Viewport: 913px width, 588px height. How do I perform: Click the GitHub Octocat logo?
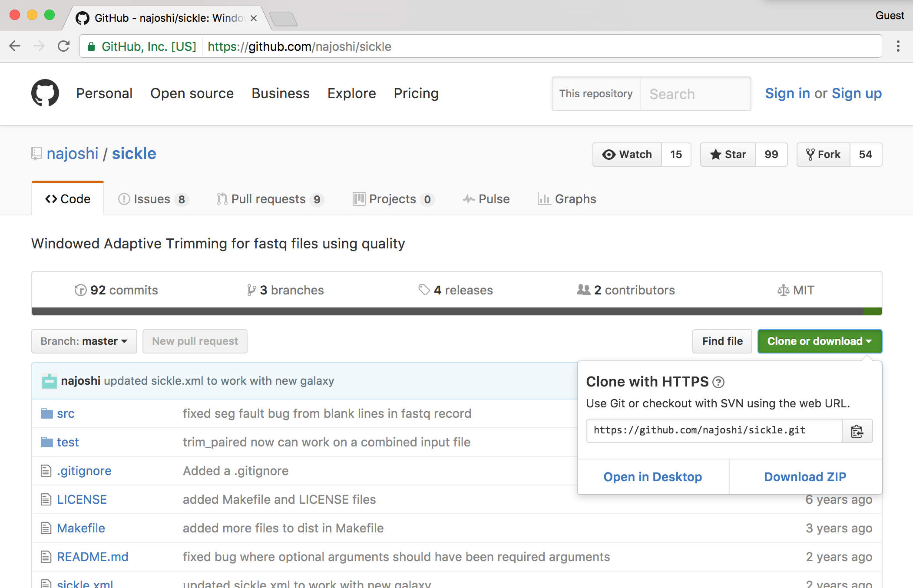(x=45, y=93)
